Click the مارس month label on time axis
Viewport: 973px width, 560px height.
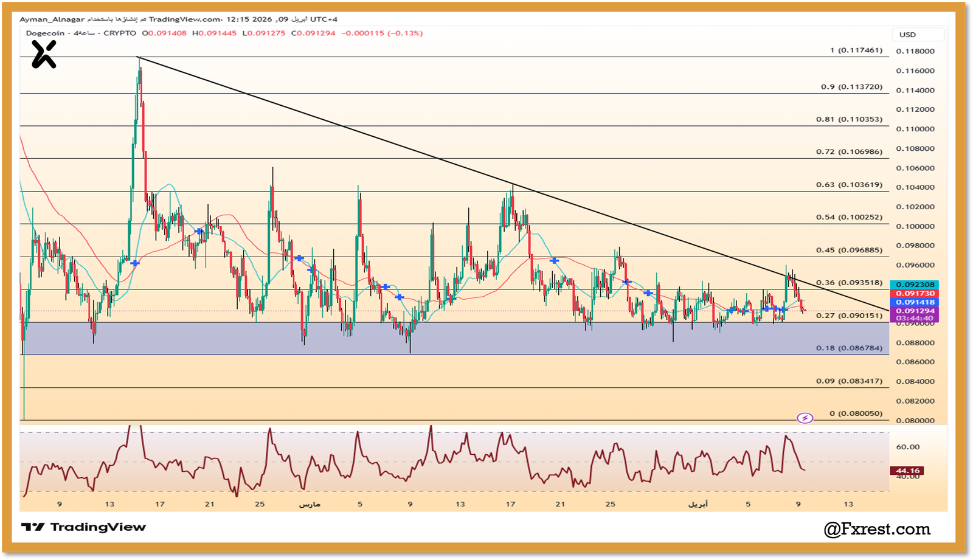click(310, 504)
